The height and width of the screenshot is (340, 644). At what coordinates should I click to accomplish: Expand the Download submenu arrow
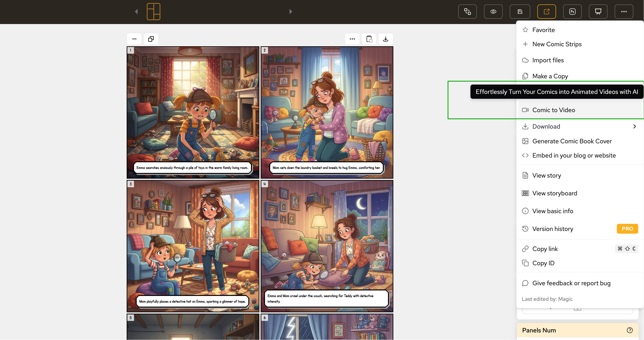tap(634, 126)
